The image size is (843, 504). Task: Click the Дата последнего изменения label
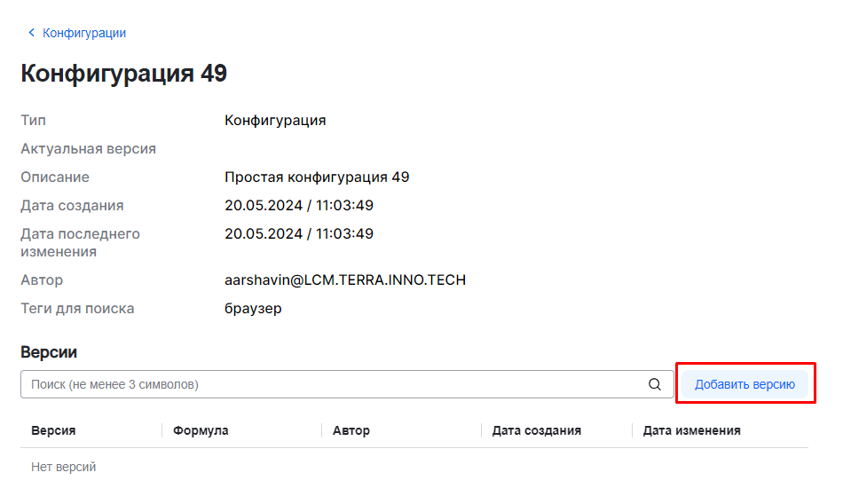(x=80, y=243)
